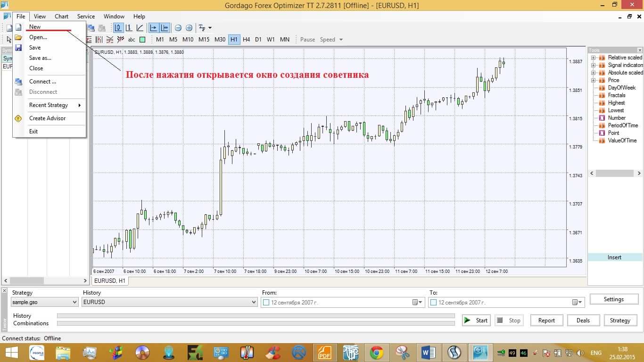Click the History progress bar
This screenshot has width=644, height=362.
[256, 316]
